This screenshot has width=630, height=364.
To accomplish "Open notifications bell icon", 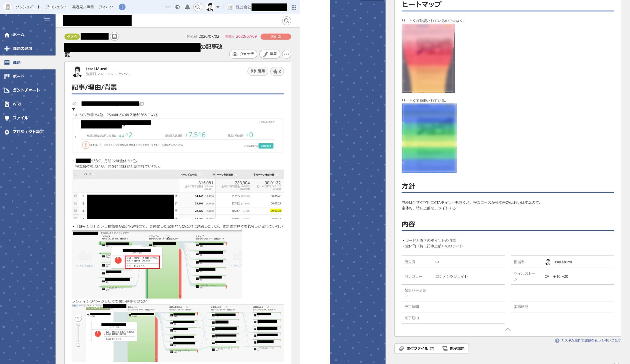I will coord(187,7).
